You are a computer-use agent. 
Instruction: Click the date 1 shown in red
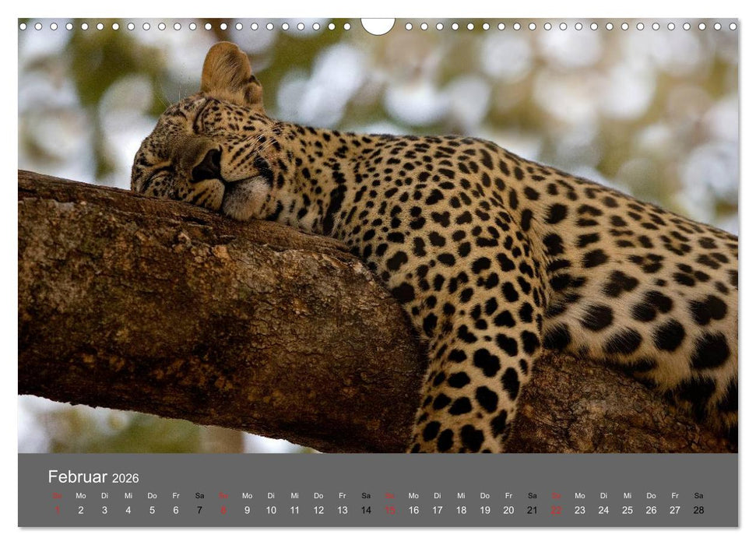coord(56,509)
